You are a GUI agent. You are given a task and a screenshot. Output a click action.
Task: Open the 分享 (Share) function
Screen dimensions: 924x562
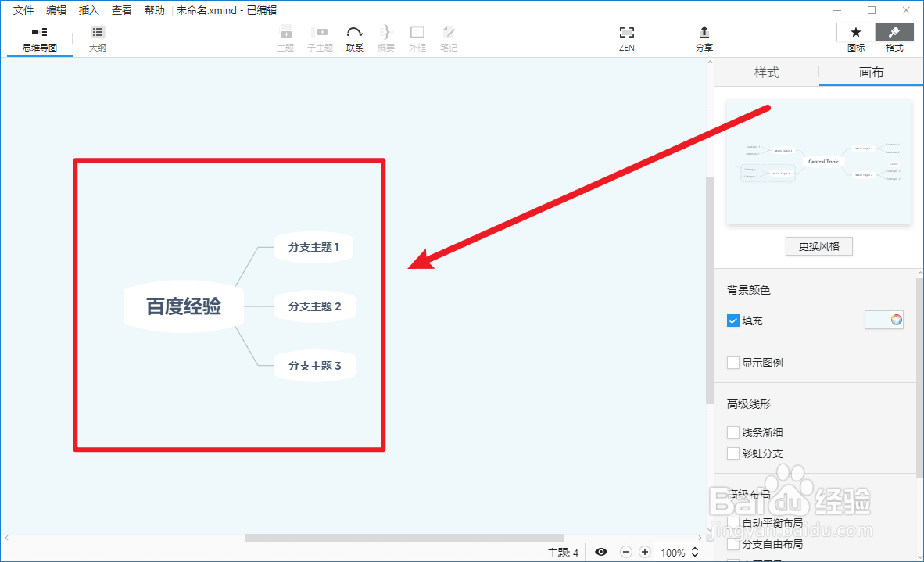point(704,35)
